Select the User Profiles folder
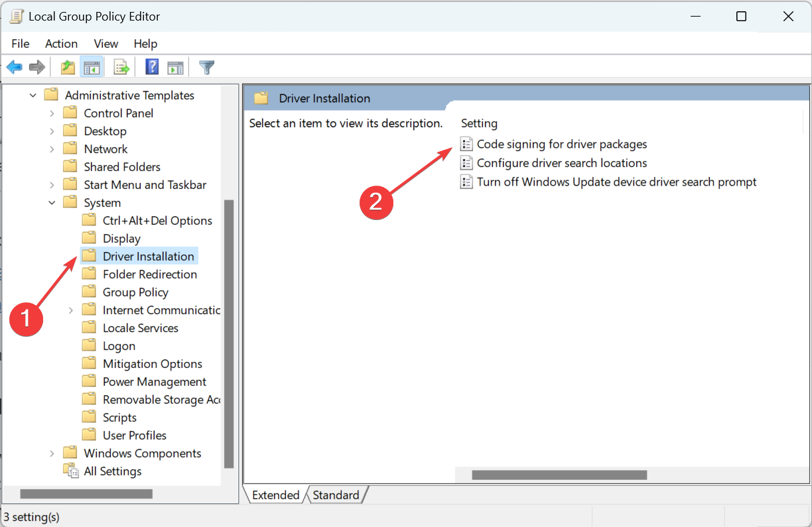 [x=135, y=435]
